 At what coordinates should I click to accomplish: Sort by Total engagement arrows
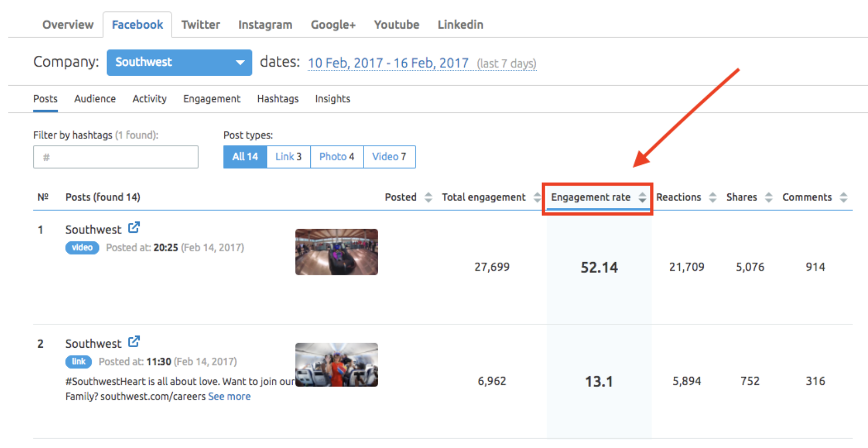click(x=537, y=197)
